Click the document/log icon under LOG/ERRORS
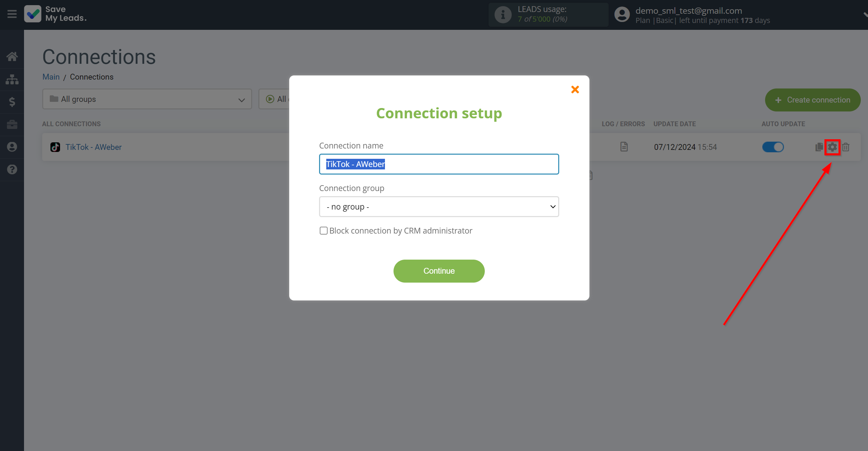The image size is (868, 451). 623,147
